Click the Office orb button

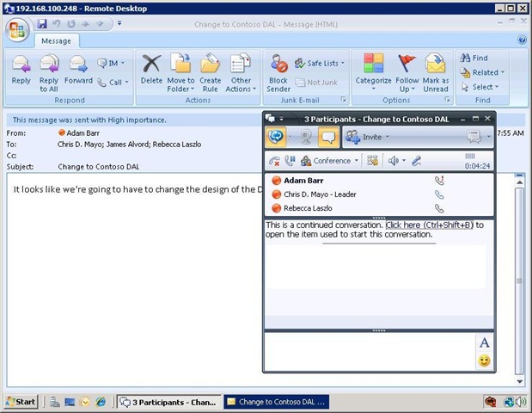pyautogui.click(x=17, y=30)
